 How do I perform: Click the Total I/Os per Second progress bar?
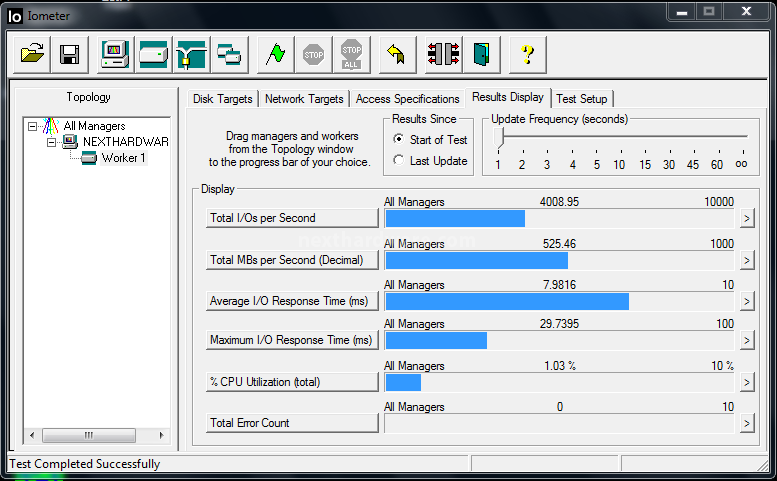[x=559, y=218]
